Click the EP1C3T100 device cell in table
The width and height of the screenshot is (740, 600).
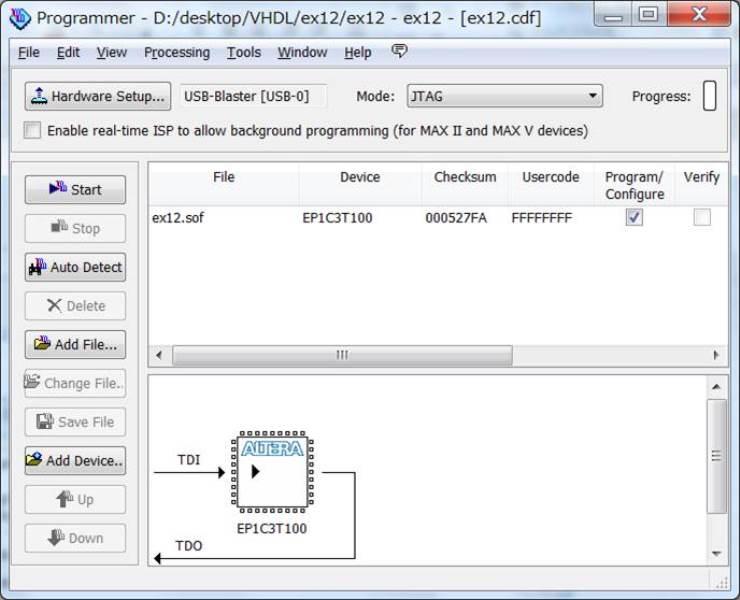coord(337,218)
